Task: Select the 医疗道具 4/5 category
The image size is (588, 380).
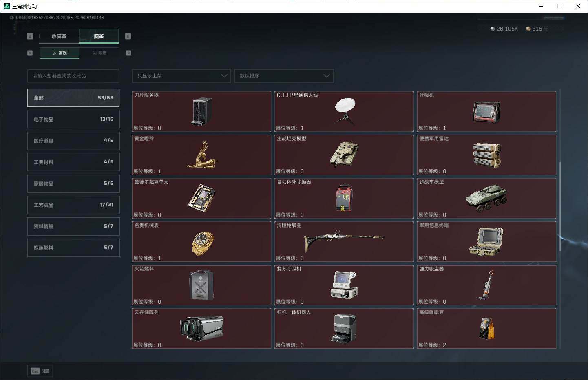Action: pos(73,141)
